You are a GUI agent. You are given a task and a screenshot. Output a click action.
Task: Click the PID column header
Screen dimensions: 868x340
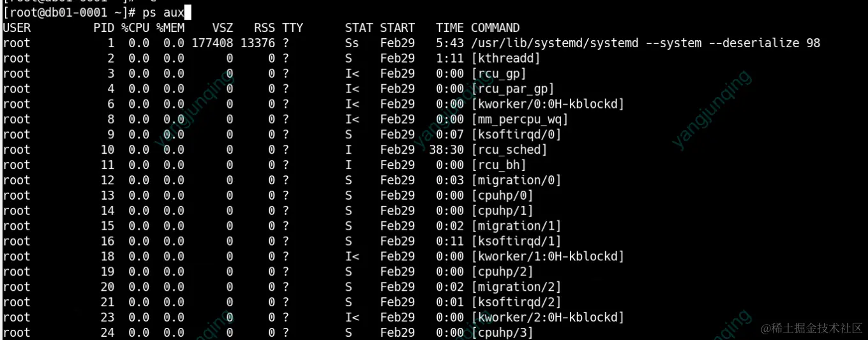[103, 28]
